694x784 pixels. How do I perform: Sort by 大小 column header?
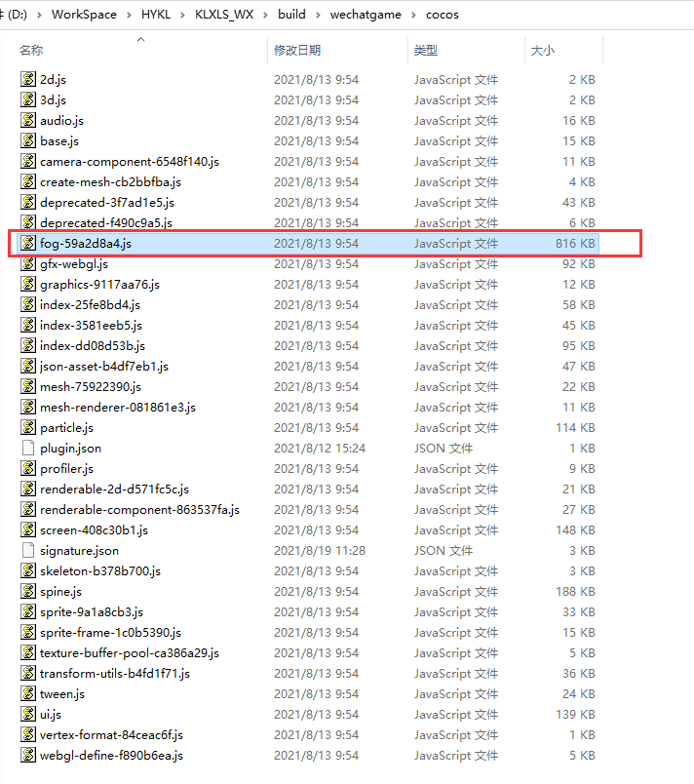[543, 50]
